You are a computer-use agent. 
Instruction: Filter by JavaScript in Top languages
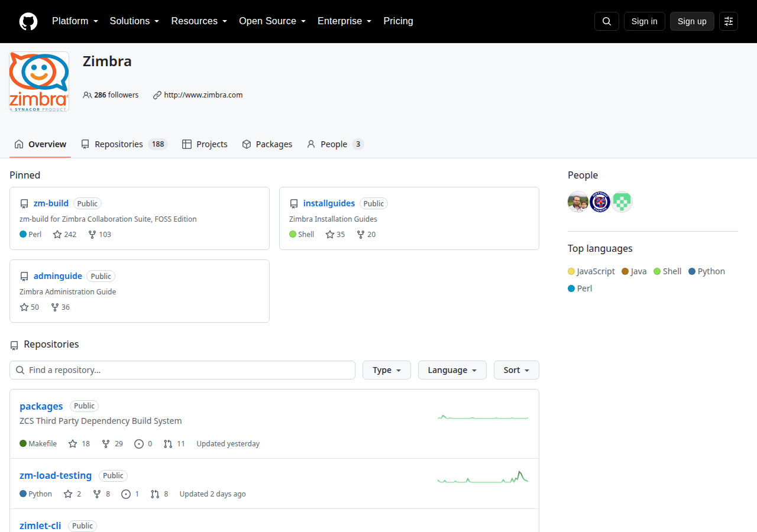[591, 271]
